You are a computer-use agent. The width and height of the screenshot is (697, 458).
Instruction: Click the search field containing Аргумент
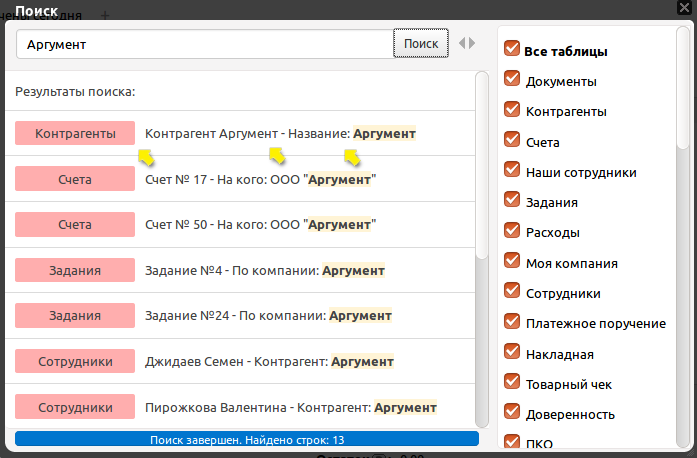click(205, 45)
